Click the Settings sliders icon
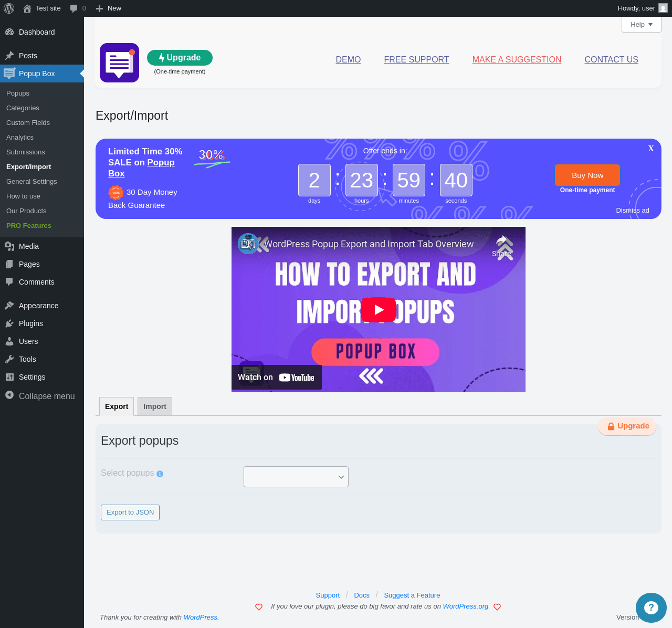672x628 pixels. 9,377
